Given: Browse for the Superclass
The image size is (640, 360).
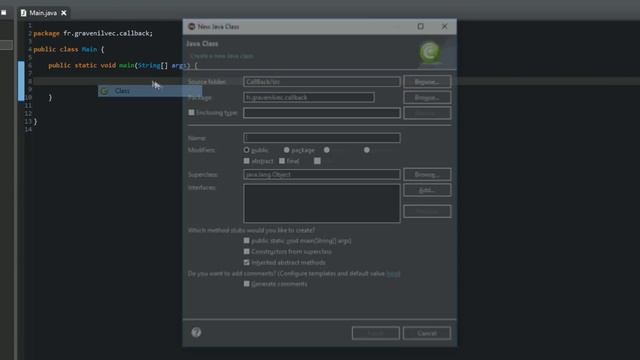Looking at the screenshot, I should 427,174.
